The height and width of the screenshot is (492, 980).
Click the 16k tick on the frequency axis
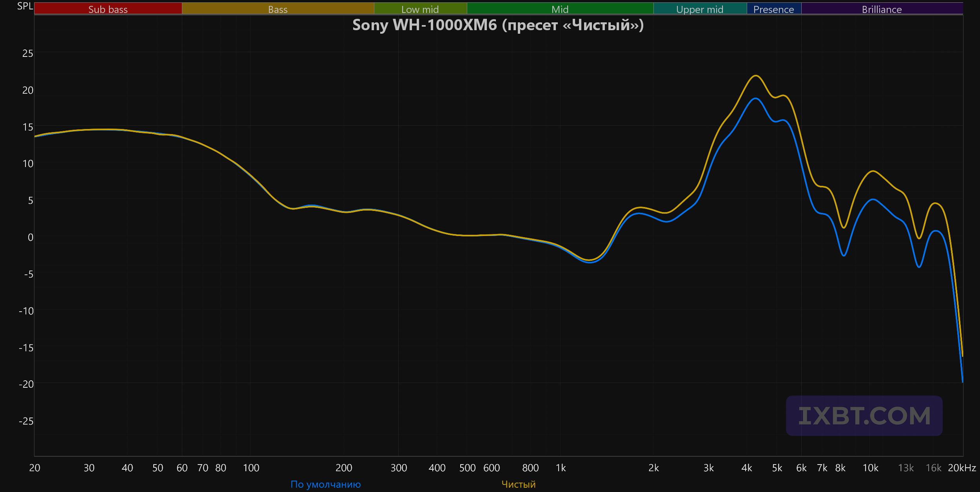point(933,468)
